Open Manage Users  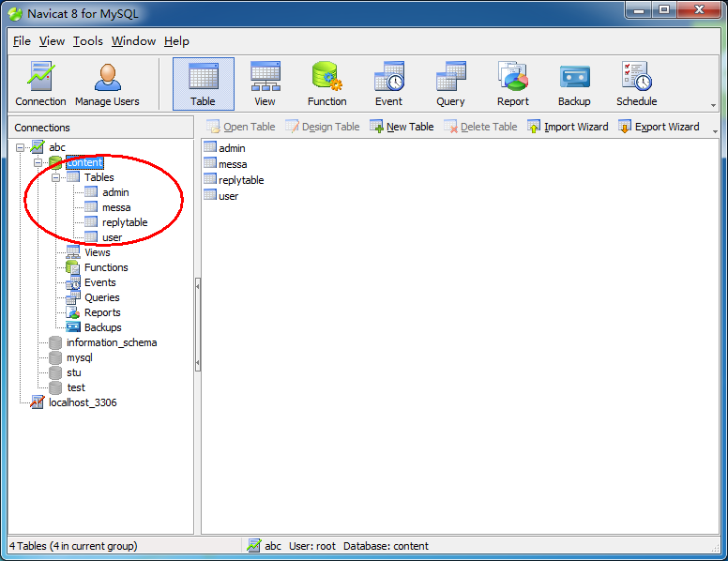pos(107,84)
